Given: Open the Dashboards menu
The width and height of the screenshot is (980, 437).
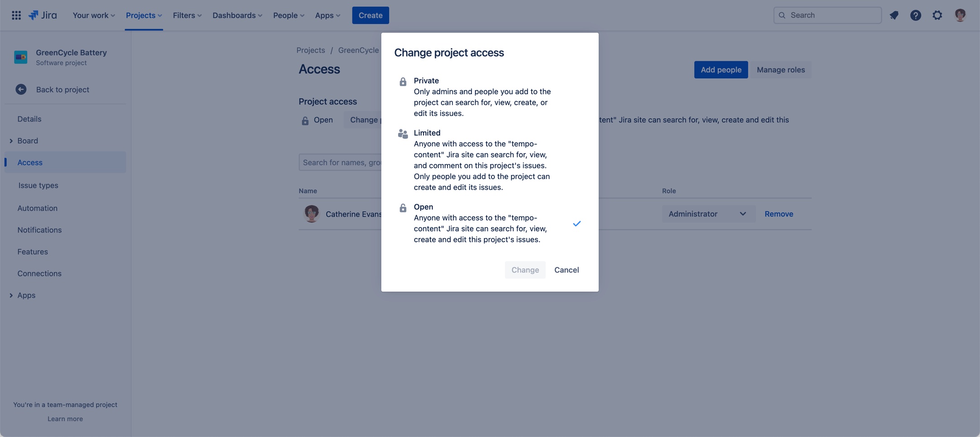Looking at the screenshot, I should (x=237, y=15).
